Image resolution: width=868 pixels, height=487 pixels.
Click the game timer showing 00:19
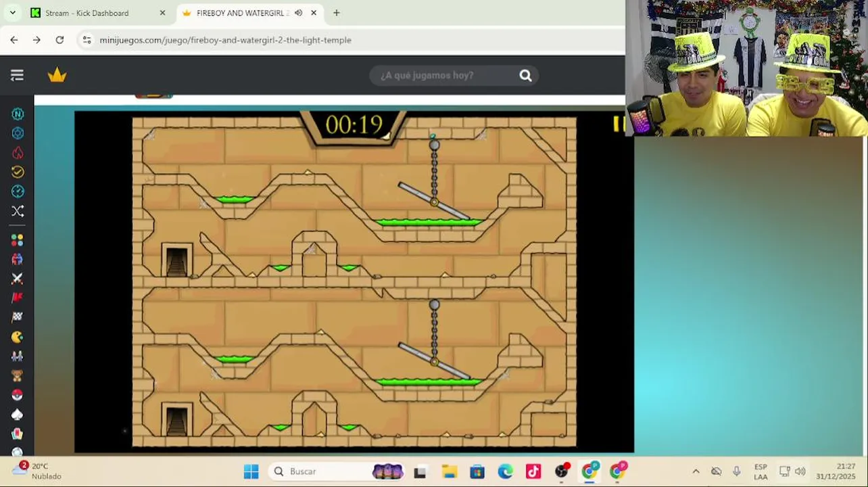pos(354,125)
